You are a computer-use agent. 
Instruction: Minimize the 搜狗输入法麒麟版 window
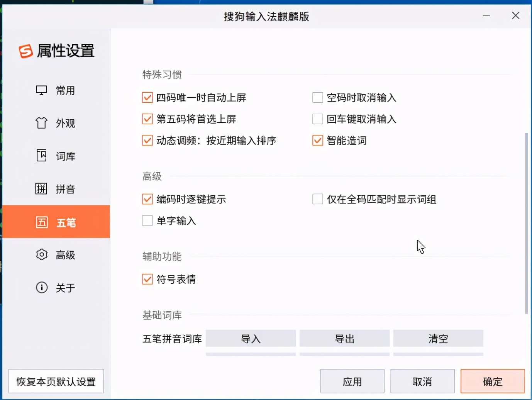tap(486, 16)
